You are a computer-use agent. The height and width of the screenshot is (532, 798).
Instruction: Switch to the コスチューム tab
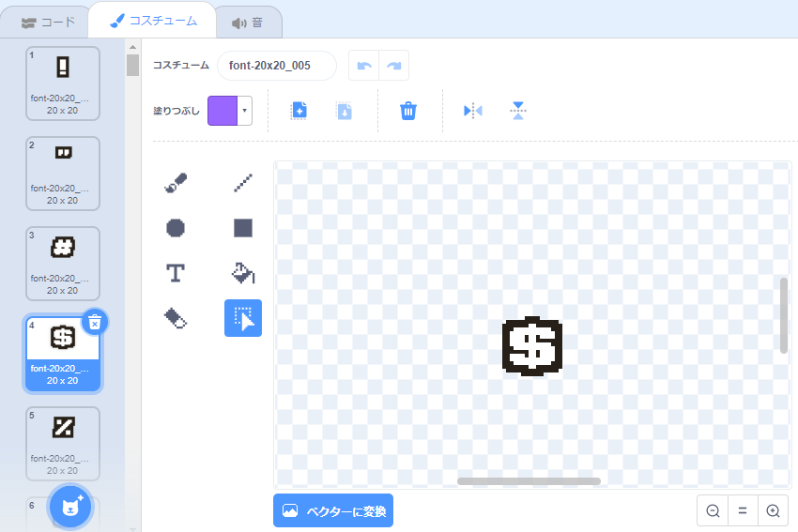[x=153, y=21]
